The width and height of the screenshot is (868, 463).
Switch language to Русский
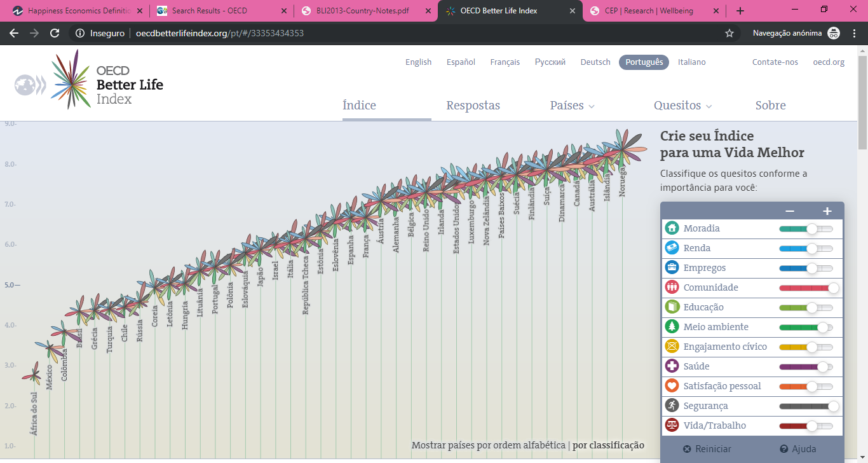pyautogui.click(x=550, y=62)
